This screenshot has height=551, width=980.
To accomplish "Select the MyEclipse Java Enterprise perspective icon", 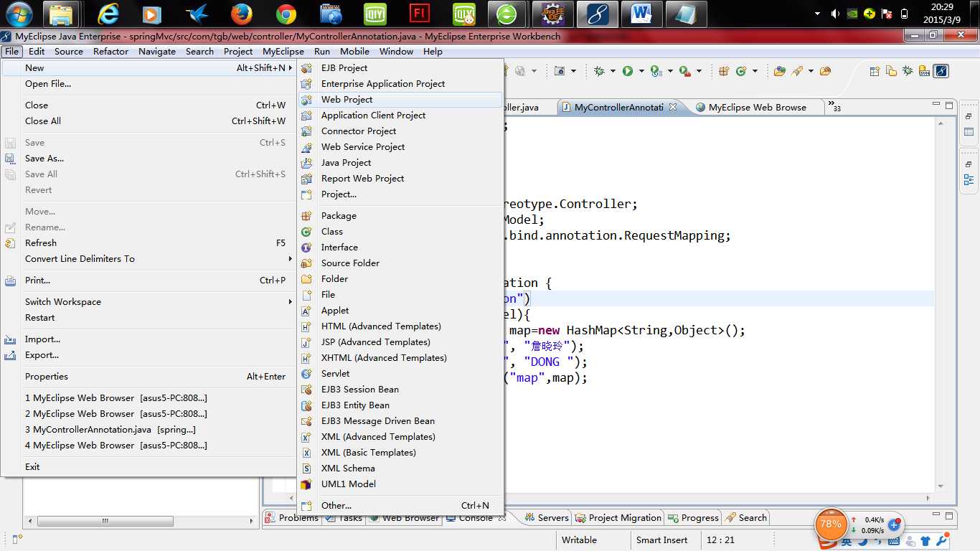I will [x=941, y=71].
